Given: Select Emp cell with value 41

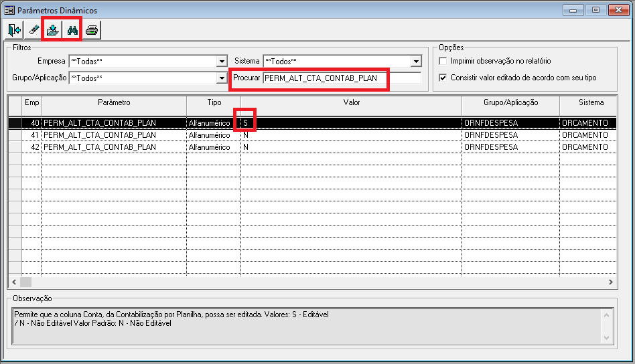Looking at the screenshot, I should (x=31, y=135).
